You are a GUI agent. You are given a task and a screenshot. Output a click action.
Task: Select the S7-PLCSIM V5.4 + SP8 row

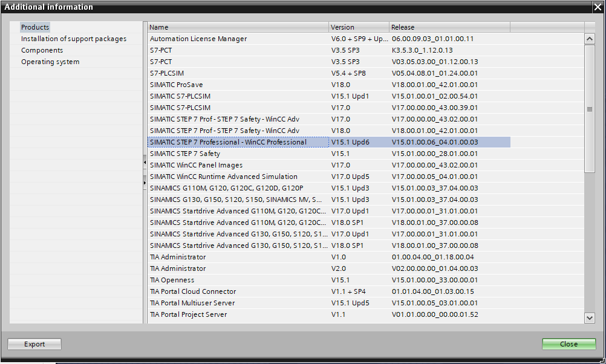pyautogui.click(x=329, y=73)
